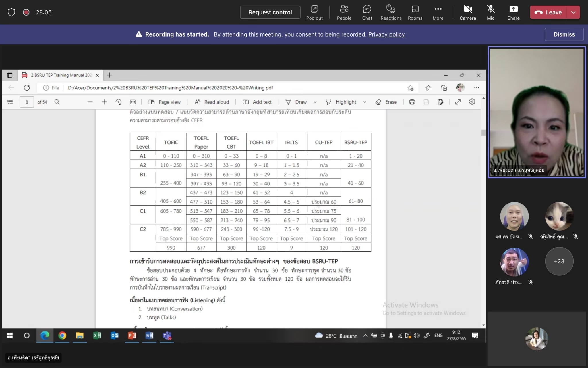Open PowerPoint from the taskbar
588x368 pixels.
click(x=132, y=336)
